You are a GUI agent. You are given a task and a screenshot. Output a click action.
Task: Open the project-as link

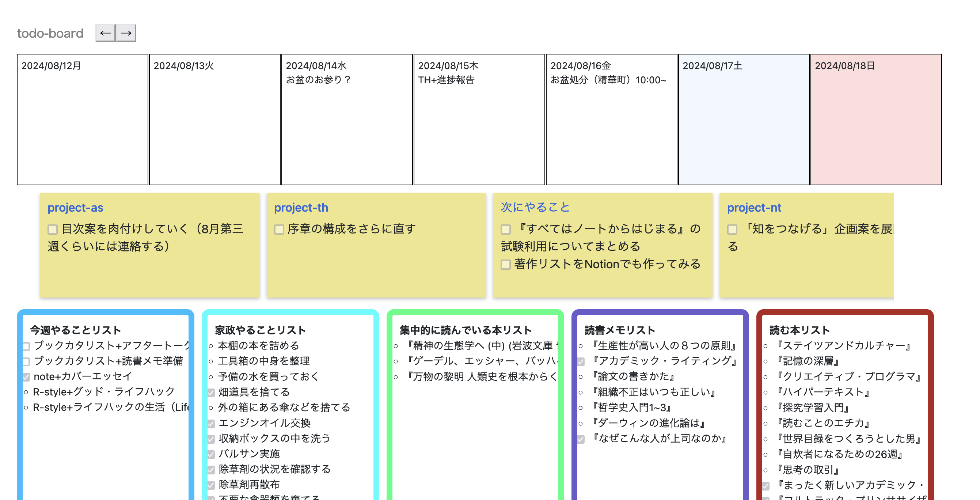coord(75,208)
